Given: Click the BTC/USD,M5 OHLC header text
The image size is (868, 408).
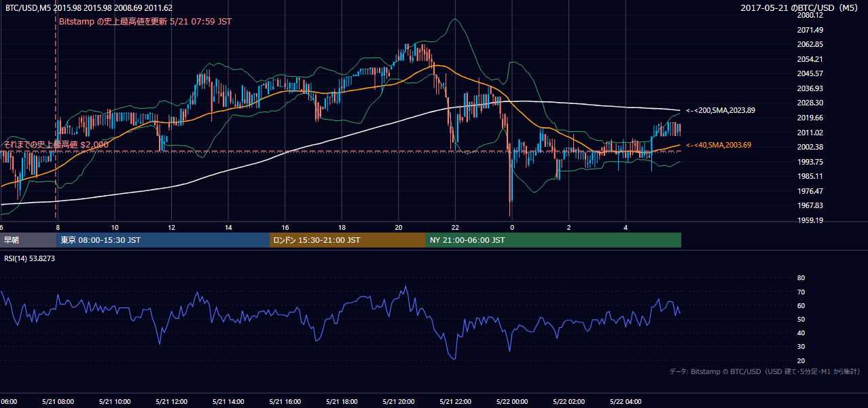Looking at the screenshot, I should tap(89, 8).
